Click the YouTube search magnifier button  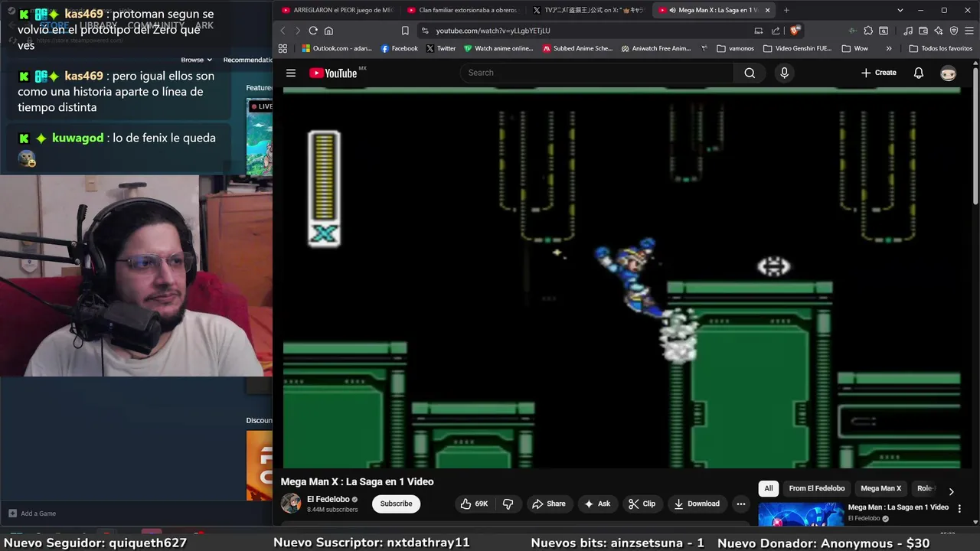750,73
